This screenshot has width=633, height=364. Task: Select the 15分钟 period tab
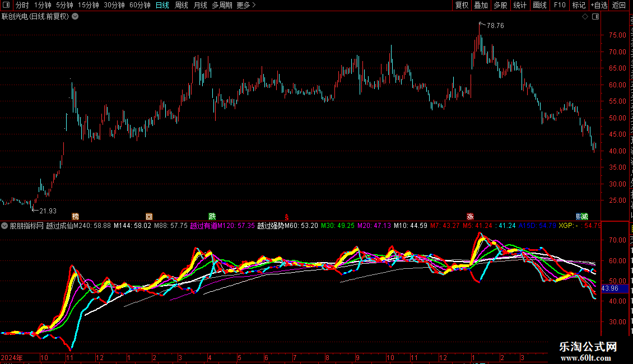coord(89,5)
